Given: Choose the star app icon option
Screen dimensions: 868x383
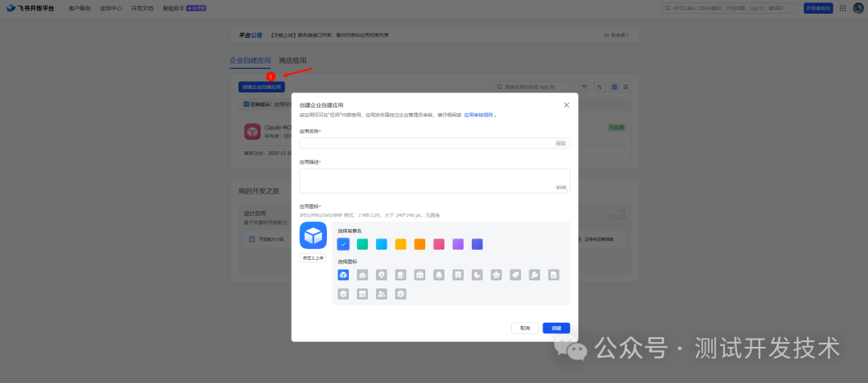Looking at the screenshot, I should (x=497, y=275).
